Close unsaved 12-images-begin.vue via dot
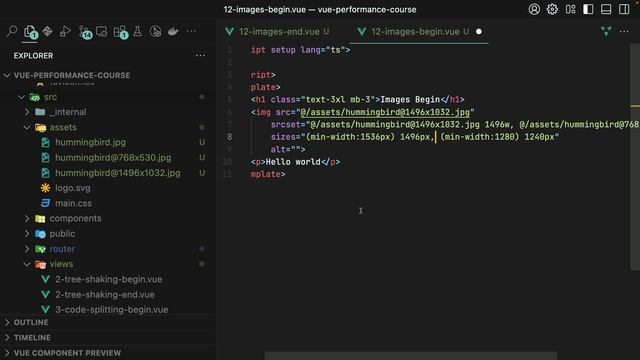Image resolution: width=640 pixels, height=360 pixels. 479,31
